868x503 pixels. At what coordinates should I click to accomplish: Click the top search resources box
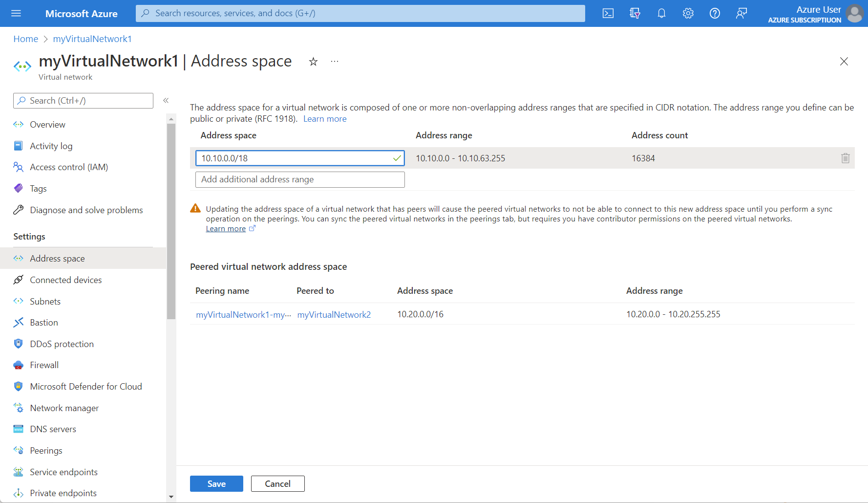coord(360,13)
